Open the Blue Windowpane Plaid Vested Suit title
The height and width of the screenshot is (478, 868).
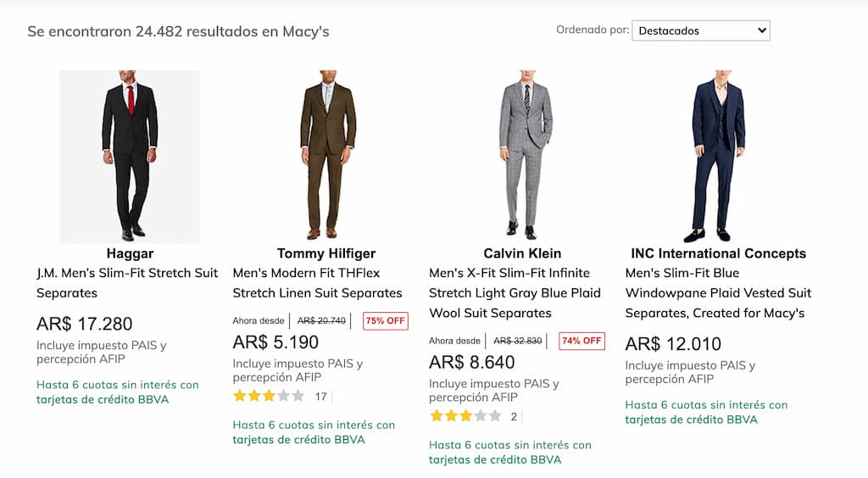[718, 293]
